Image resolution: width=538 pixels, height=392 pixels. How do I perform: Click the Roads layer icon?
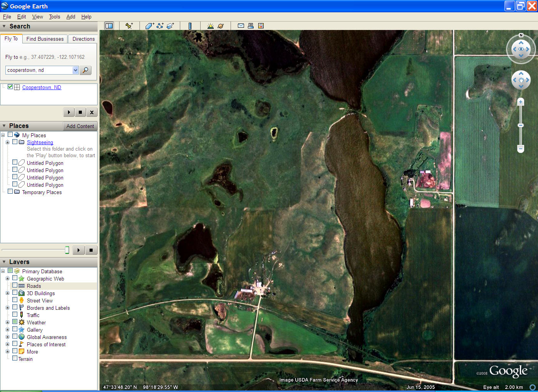click(x=22, y=286)
